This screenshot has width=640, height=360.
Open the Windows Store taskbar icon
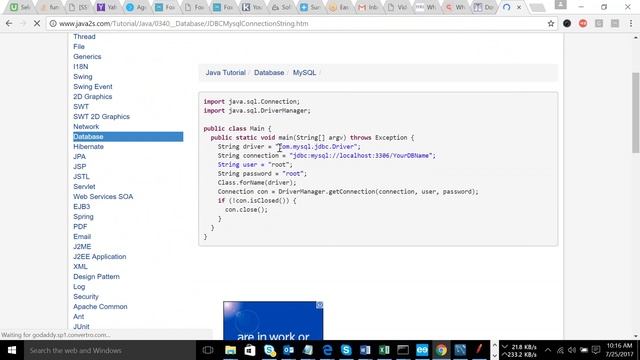250,350
